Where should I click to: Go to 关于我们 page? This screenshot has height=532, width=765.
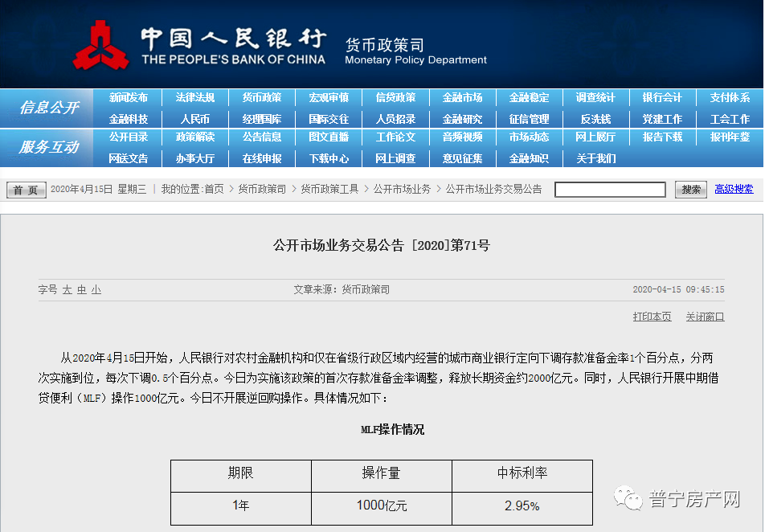(x=595, y=158)
